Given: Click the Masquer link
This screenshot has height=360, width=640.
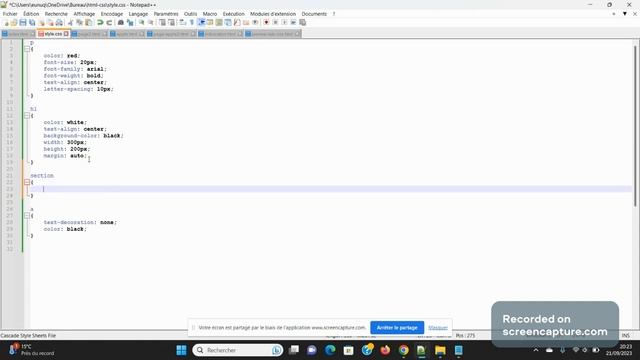Looking at the screenshot, I should tap(438, 328).
